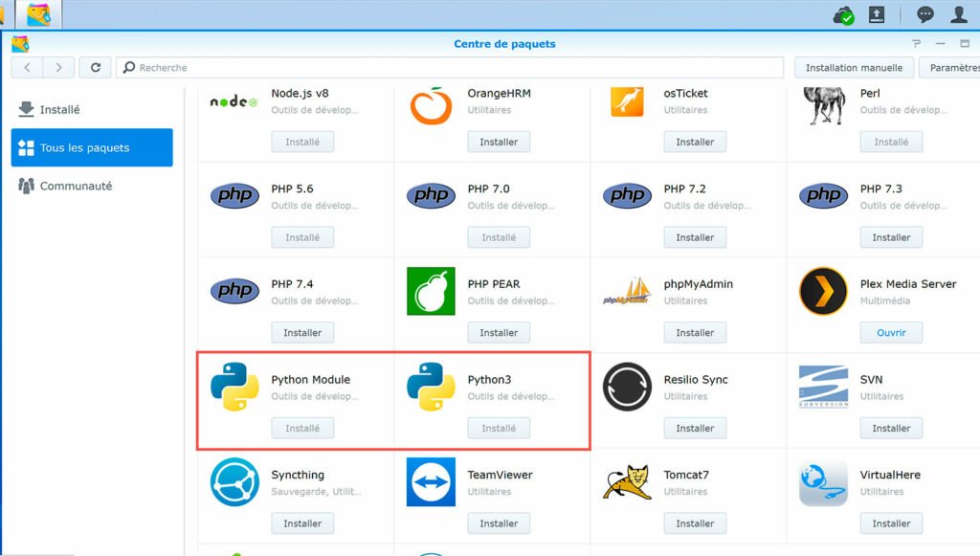Open the PHP 7.2 logo icon
Screen dimensions: 980x556
click(627, 195)
